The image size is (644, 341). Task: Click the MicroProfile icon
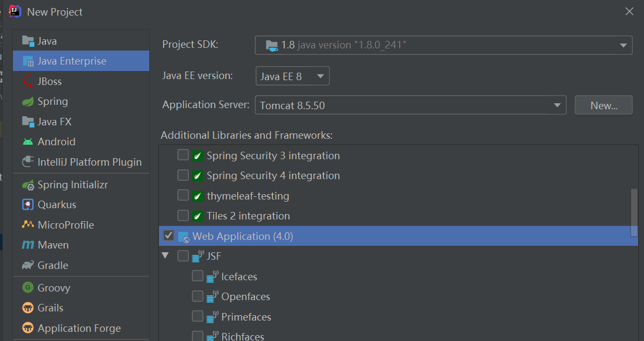pyautogui.click(x=28, y=225)
